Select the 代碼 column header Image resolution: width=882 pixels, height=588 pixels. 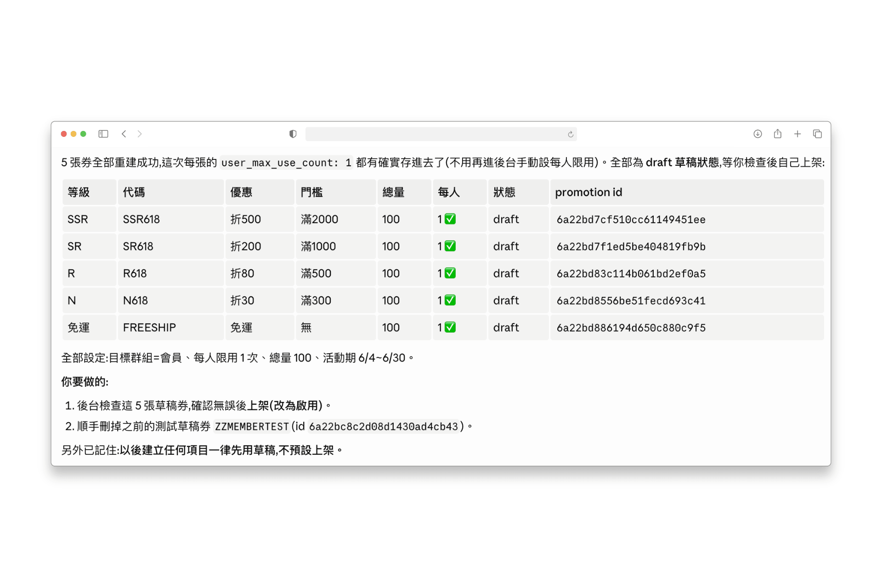tap(170, 192)
